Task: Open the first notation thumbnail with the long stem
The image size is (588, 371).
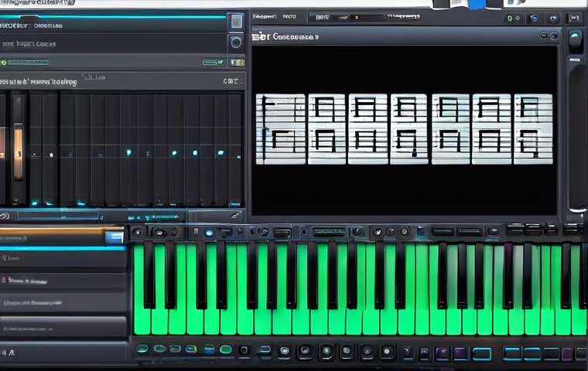Action: pyautogui.click(x=281, y=129)
